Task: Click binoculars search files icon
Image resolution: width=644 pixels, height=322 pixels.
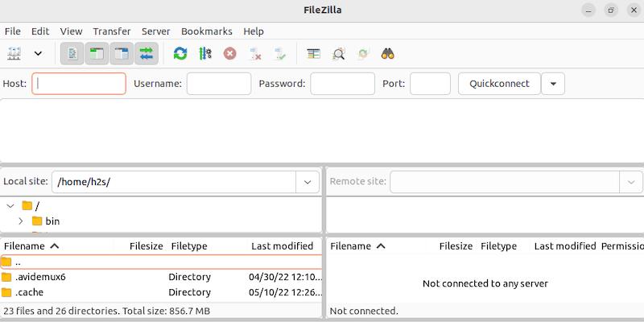Action: (388, 54)
